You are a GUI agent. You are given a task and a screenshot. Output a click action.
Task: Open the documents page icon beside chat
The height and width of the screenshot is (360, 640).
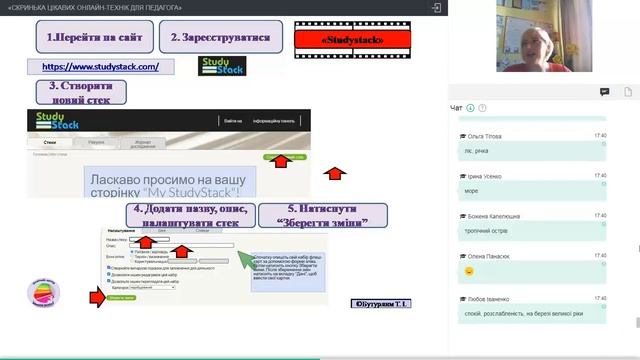click(x=628, y=92)
